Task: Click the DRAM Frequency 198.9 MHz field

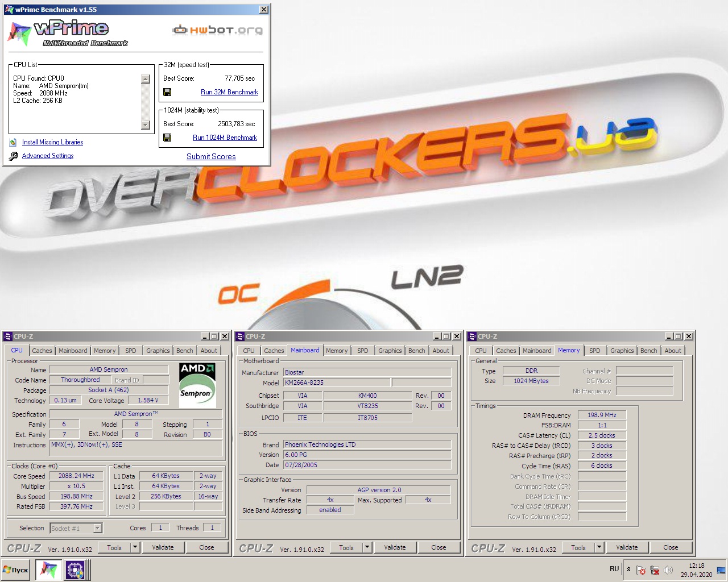Action: (602, 415)
